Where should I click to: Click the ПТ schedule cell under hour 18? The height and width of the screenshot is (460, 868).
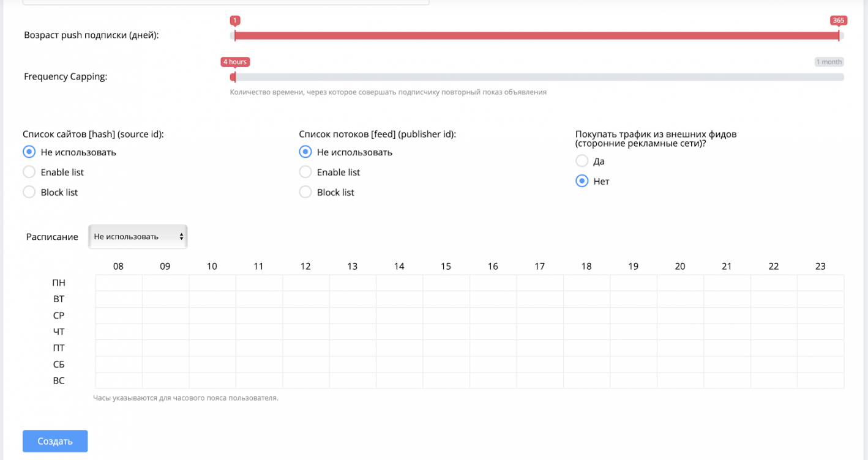[x=586, y=348]
